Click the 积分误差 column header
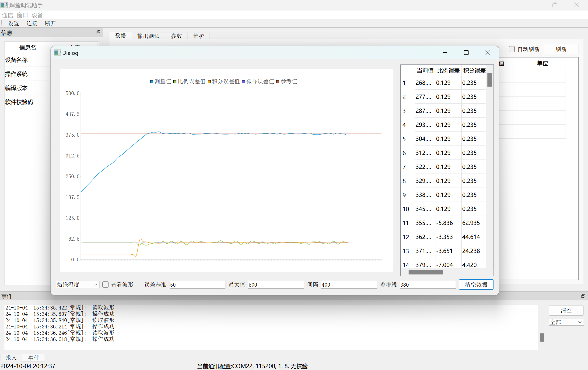The width and height of the screenshot is (588, 370). [x=474, y=70]
